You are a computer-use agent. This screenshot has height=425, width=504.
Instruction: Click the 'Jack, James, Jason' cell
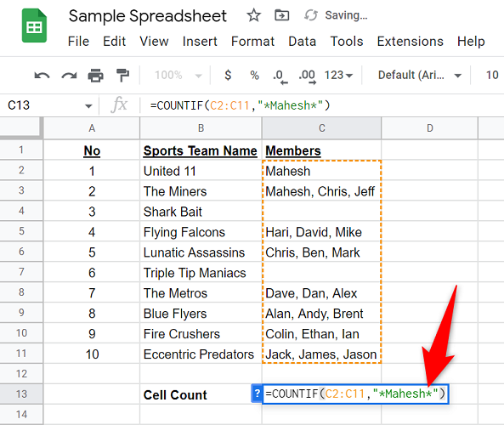pos(322,354)
